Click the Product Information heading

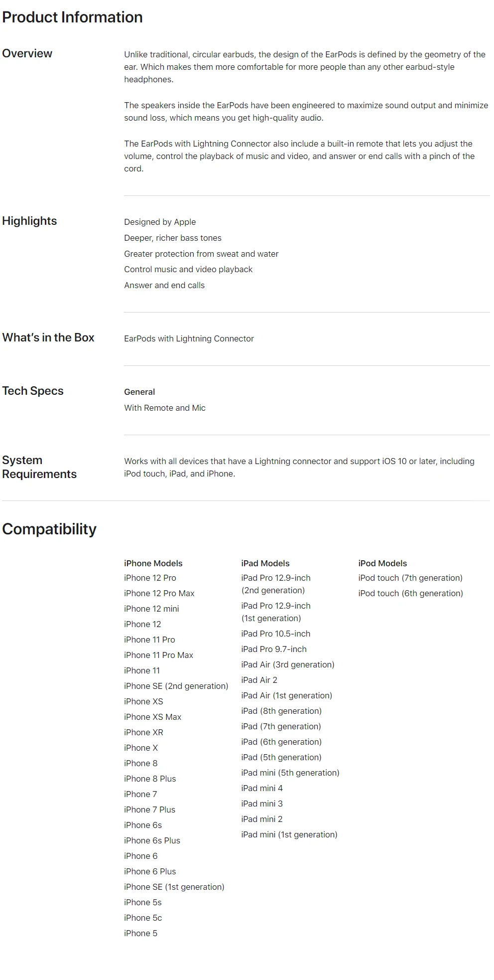72,17
